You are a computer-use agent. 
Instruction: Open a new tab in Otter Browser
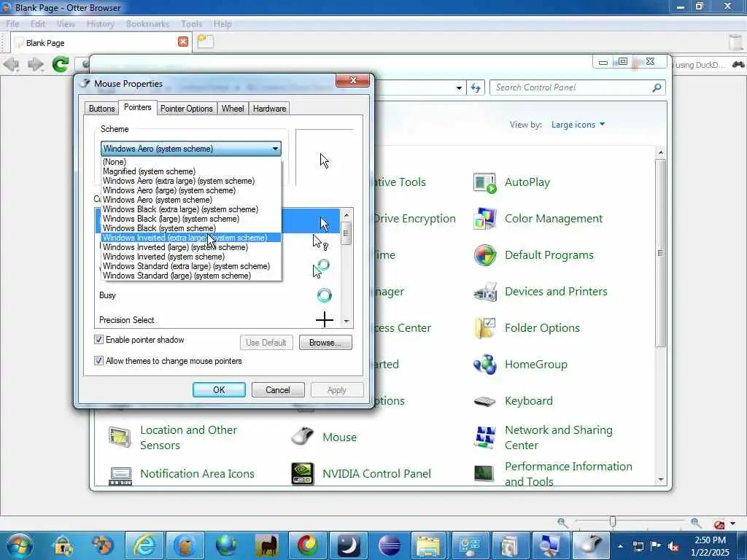(205, 42)
